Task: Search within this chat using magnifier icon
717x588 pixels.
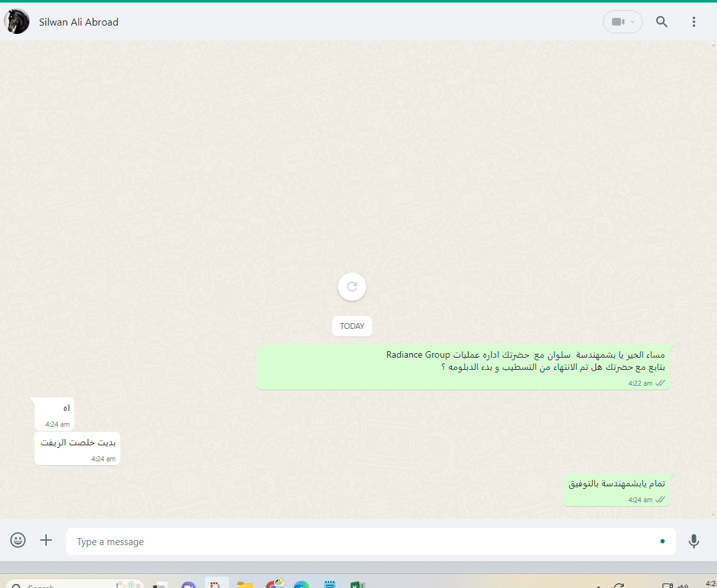Action: click(x=662, y=22)
